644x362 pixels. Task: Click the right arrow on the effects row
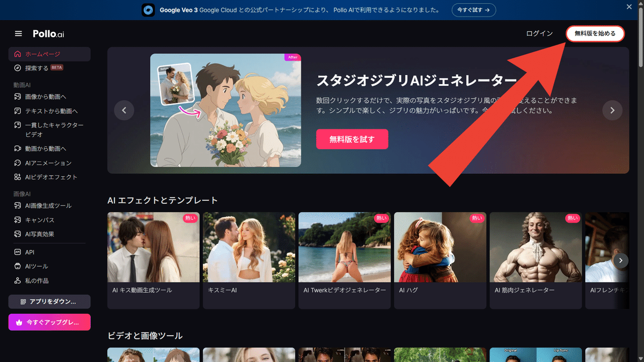point(621,261)
